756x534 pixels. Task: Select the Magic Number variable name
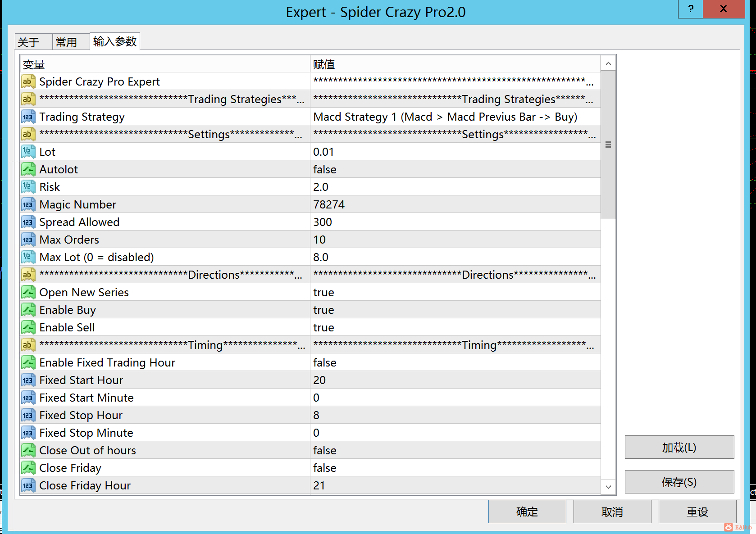pyautogui.click(x=78, y=204)
